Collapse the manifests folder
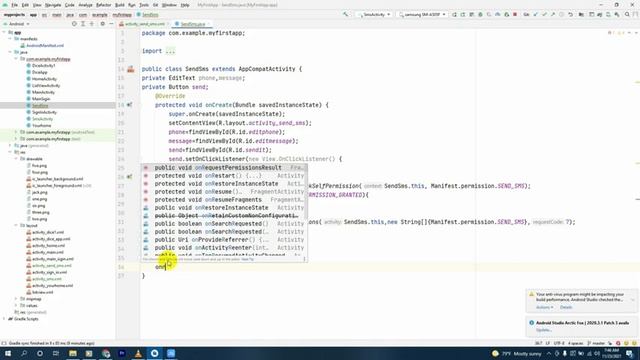 coord(10,39)
